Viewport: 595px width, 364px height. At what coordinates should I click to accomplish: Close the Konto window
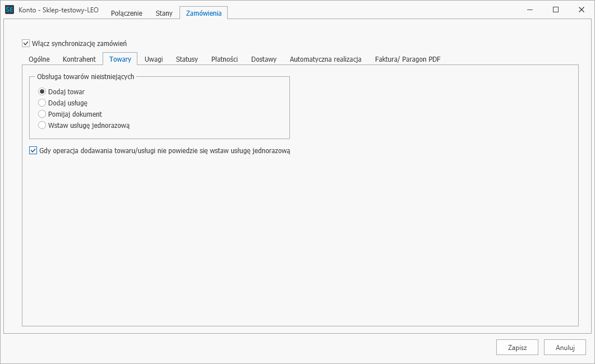coord(582,10)
